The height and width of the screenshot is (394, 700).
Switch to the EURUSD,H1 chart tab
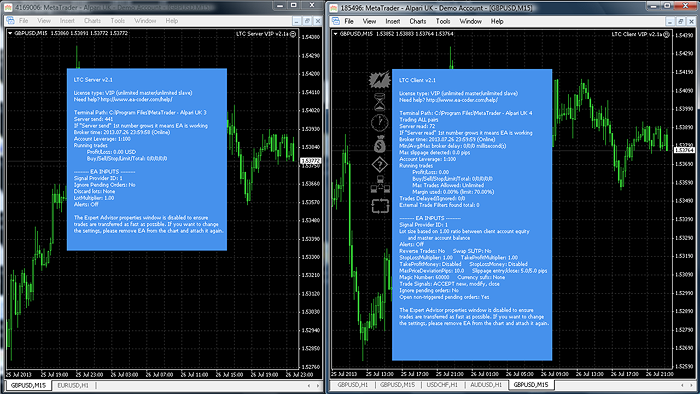pyautogui.click(x=73, y=386)
